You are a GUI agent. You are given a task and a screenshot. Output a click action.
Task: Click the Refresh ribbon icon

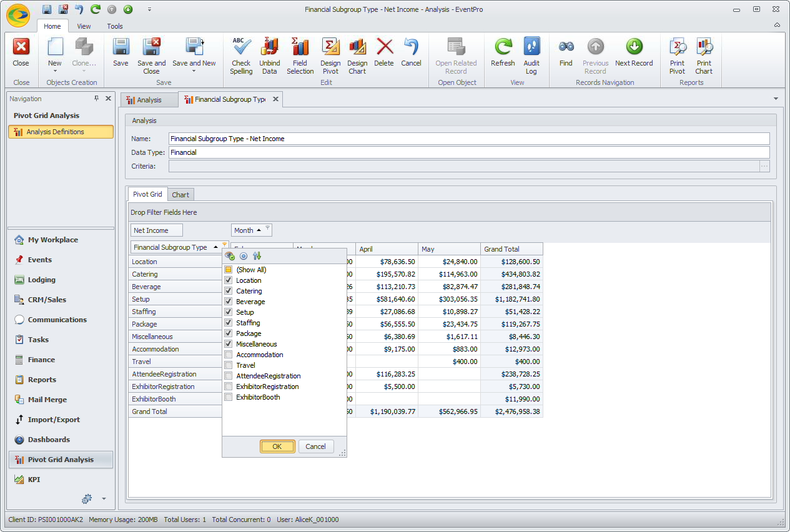(x=503, y=47)
